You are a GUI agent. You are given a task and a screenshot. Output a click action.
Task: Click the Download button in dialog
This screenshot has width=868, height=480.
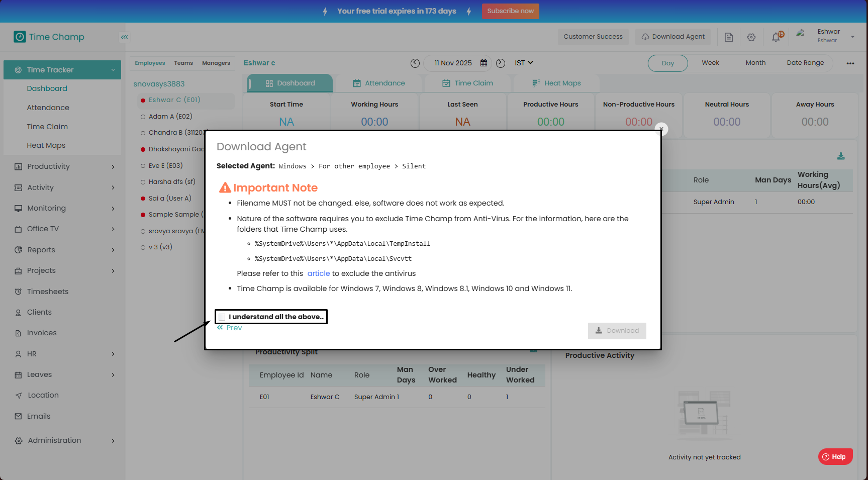tap(617, 331)
